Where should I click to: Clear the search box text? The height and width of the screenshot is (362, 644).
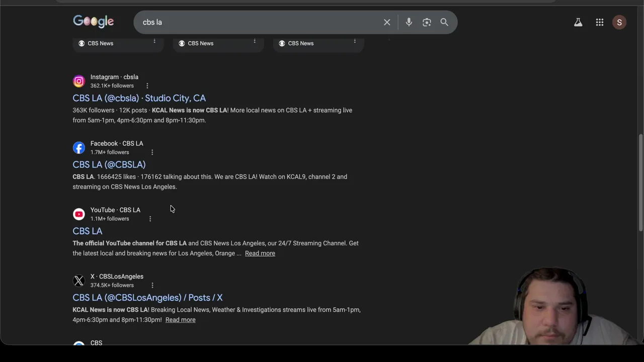[x=387, y=22]
